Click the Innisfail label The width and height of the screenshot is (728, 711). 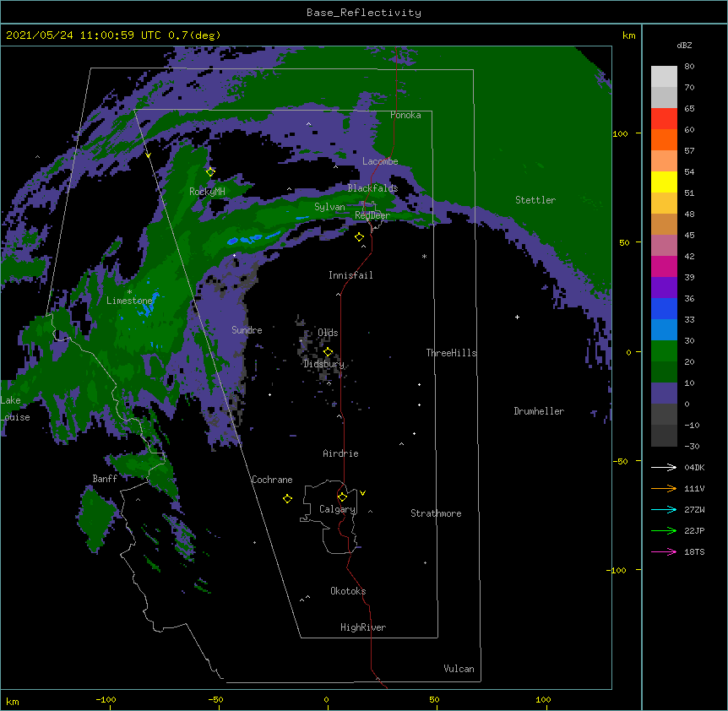tap(350, 275)
